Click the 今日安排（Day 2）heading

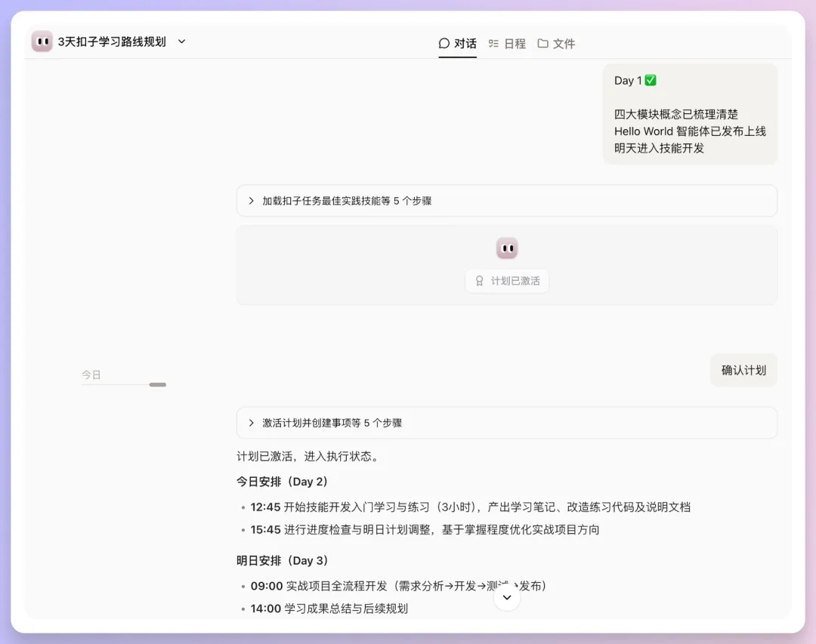[x=283, y=481]
